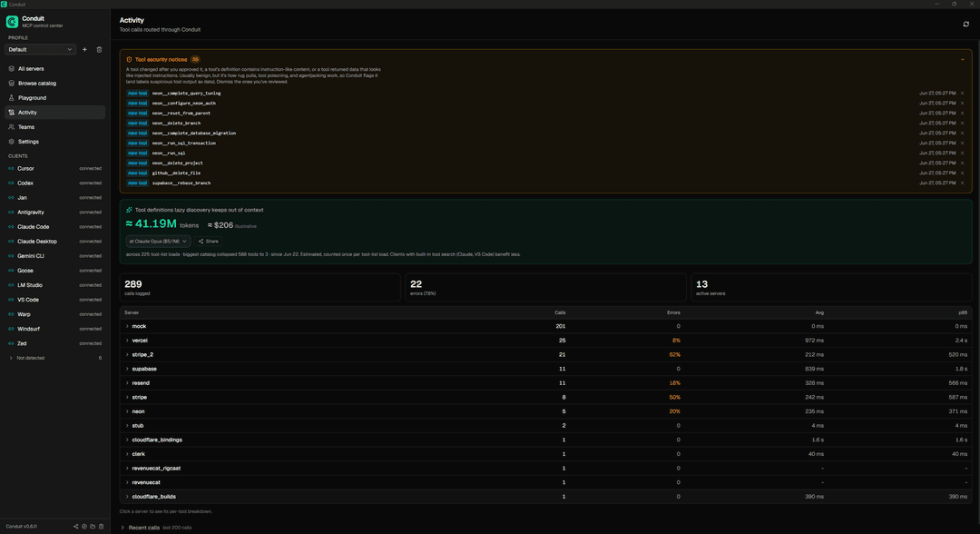This screenshot has height=534, width=980.
Task: Dismiss neon__complete_query_tuning notice
Action: pos(963,94)
